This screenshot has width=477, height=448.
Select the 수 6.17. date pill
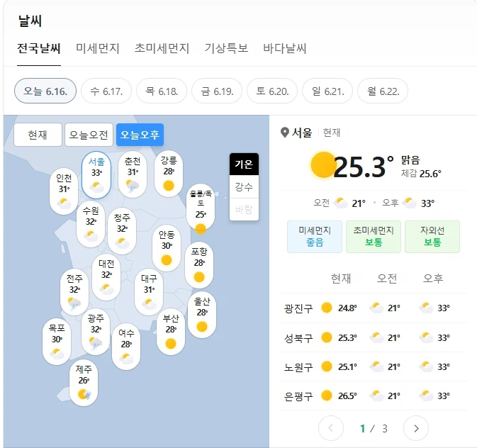click(x=106, y=91)
